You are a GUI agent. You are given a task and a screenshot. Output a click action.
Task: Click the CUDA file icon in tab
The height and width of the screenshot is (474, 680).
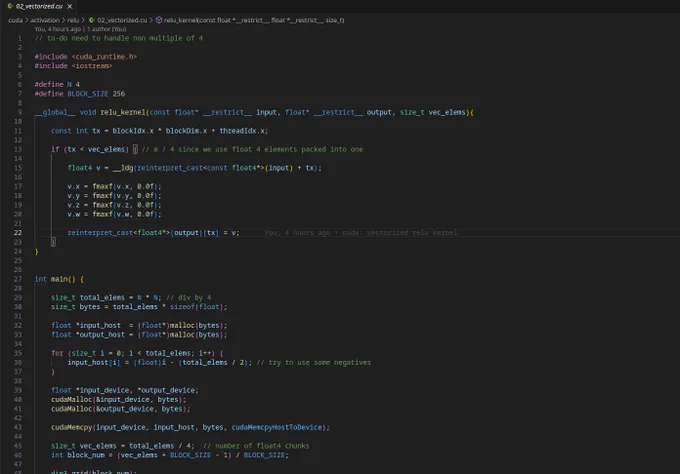click(x=10, y=7)
